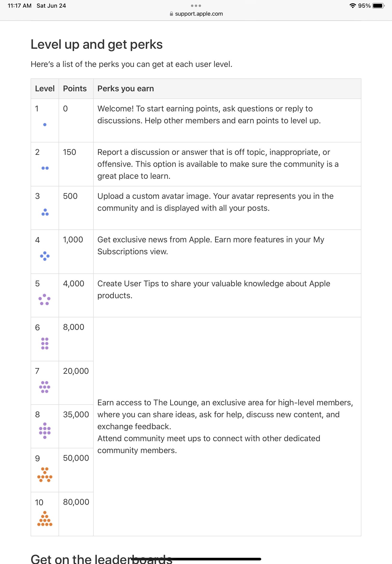Select the purple Level 7 badge icon
The width and height of the screenshot is (392, 564).
click(x=44, y=387)
